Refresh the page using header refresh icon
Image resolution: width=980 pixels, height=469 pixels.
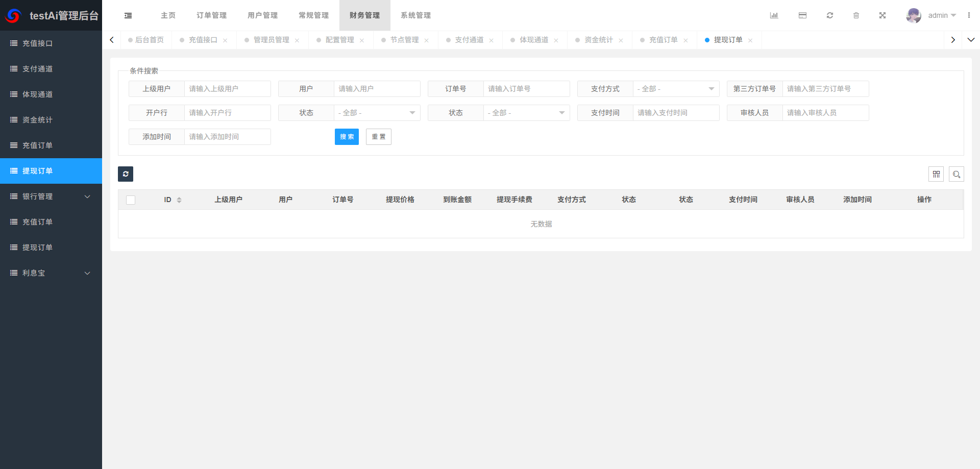point(830,15)
